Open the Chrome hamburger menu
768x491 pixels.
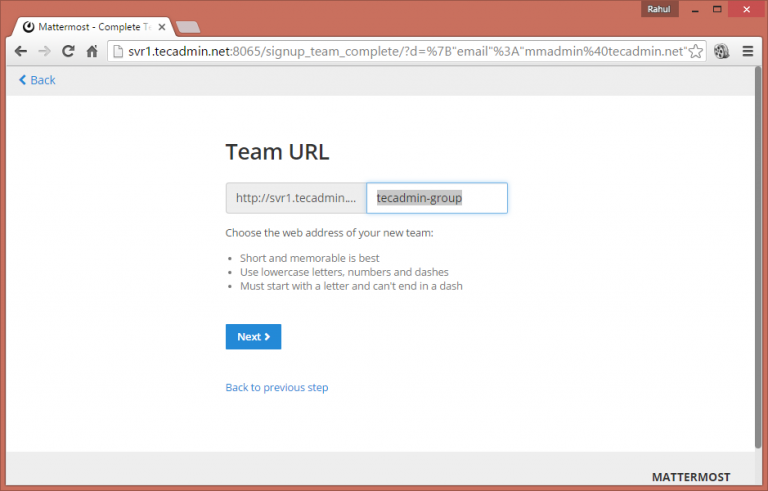tap(747, 51)
